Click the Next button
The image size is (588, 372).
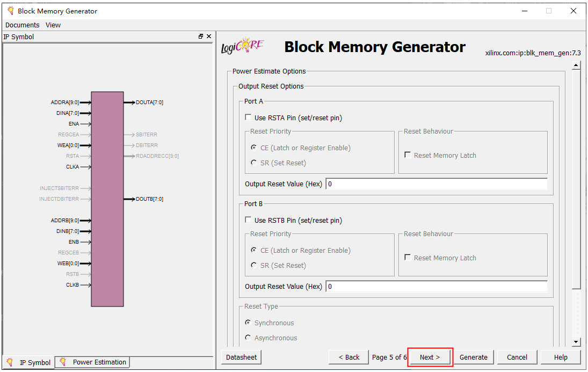click(x=430, y=358)
